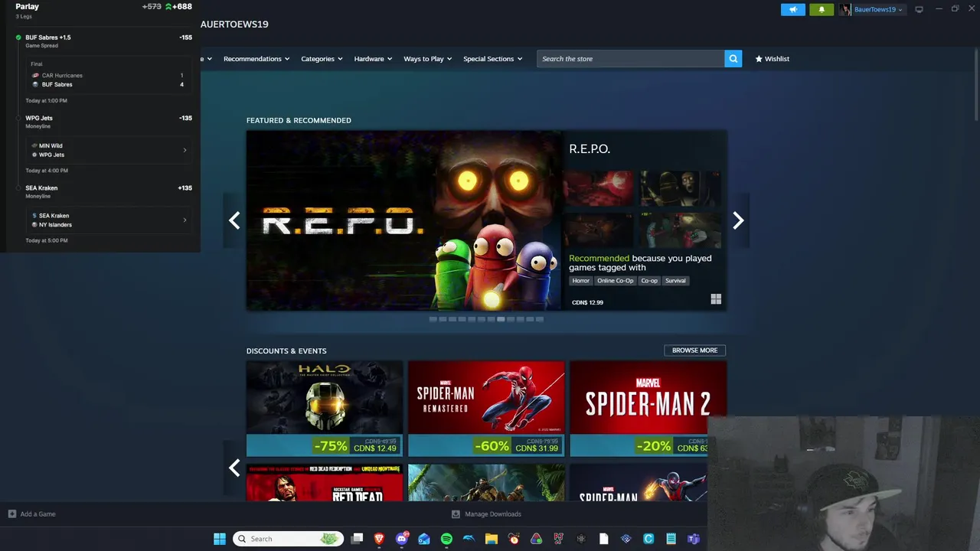
Task: Select the highlighted carousel page indicator
Action: click(501, 319)
